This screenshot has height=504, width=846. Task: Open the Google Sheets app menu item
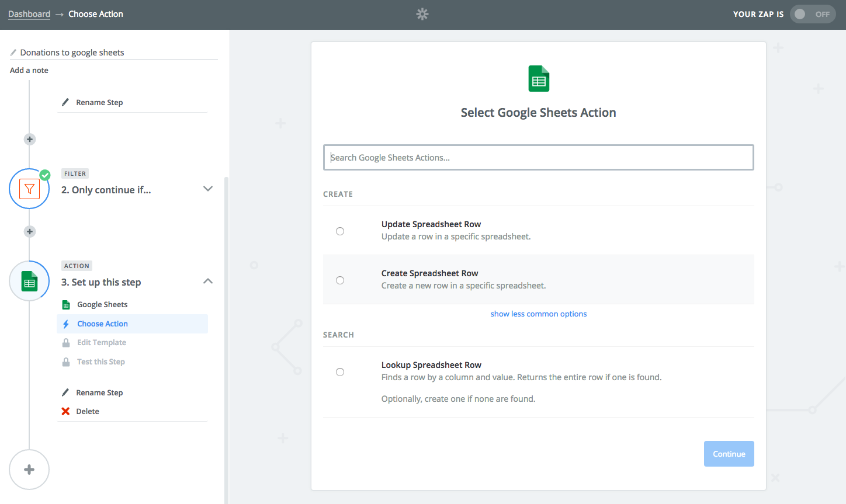pos(102,305)
